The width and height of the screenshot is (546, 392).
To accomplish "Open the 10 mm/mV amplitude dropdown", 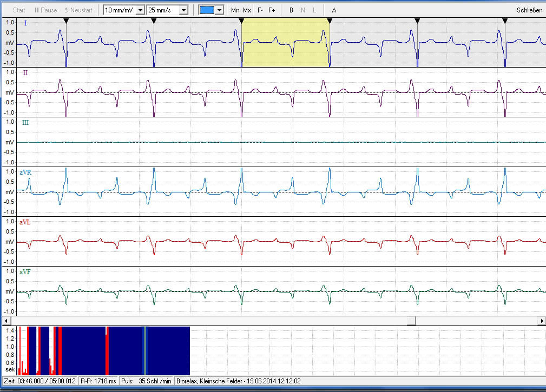I will (x=140, y=10).
